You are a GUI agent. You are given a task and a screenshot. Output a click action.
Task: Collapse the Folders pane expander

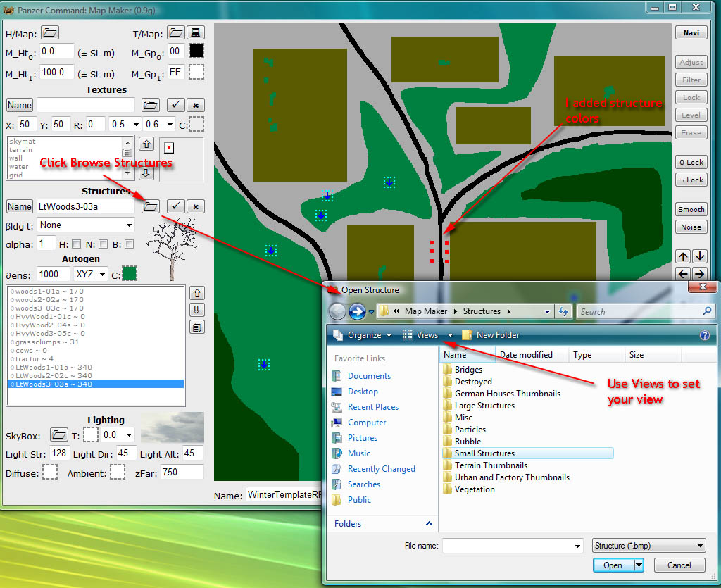(x=429, y=524)
